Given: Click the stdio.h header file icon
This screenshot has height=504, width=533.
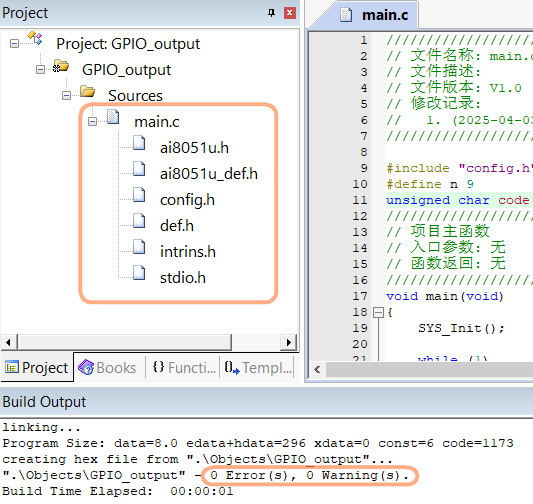Looking at the screenshot, I should [x=139, y=273].
